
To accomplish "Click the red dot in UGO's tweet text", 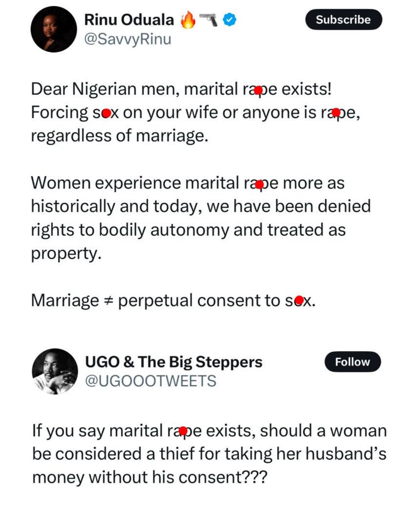I will coord(183,431).
